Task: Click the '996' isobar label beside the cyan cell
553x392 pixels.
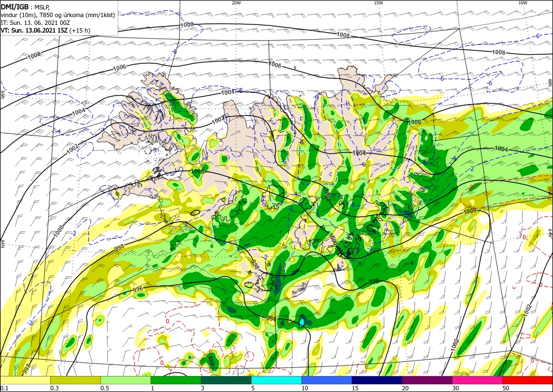Action: [x=272, y=318]
